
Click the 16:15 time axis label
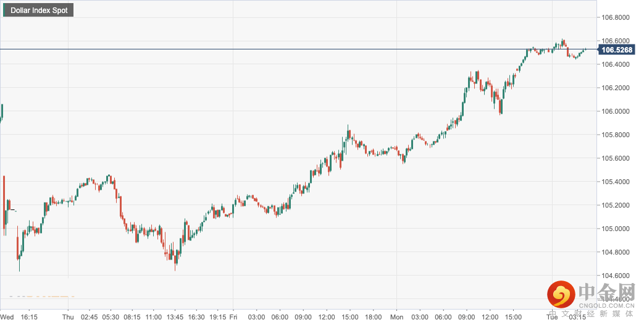(29, 317)
